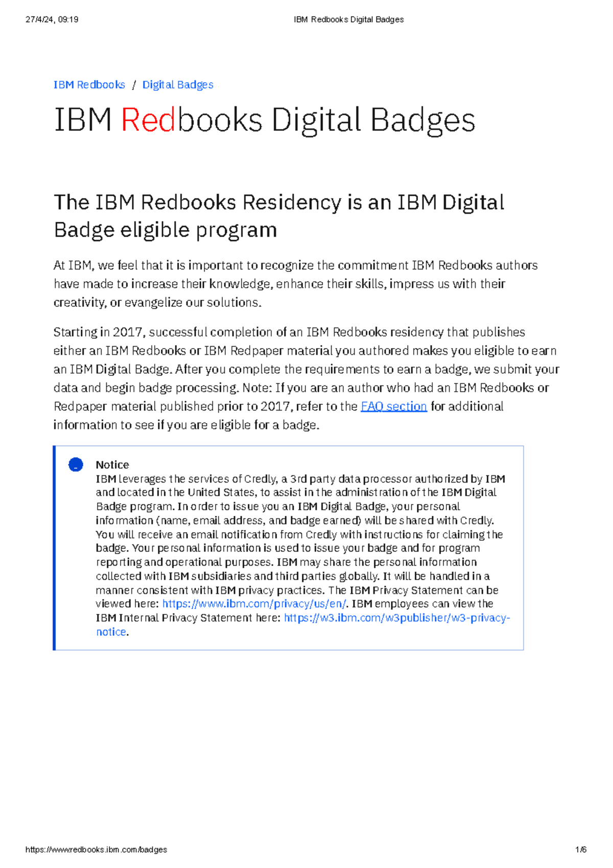
Task: Click the header title 'IBM Redbooks Digital Badges'
Action: tap(349, 19)
